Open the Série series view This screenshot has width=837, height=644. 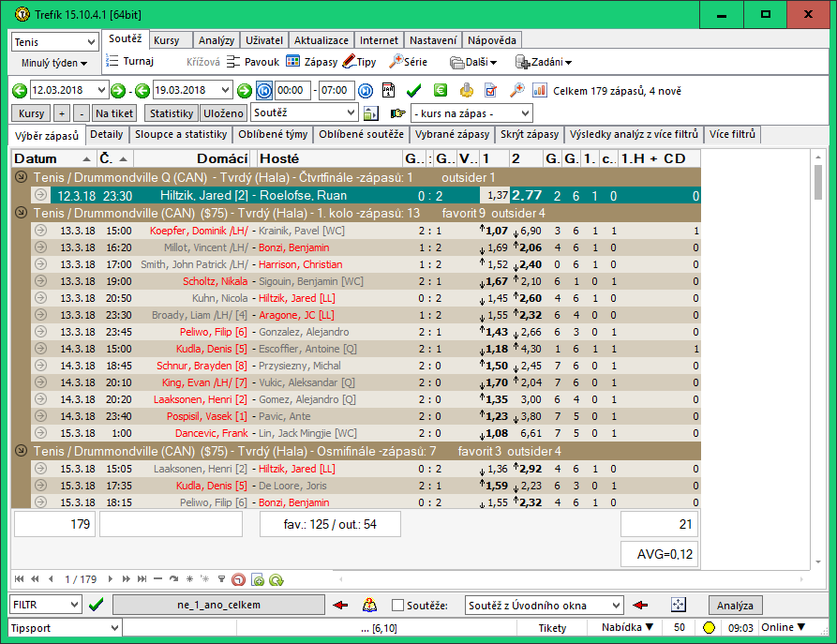409,62
